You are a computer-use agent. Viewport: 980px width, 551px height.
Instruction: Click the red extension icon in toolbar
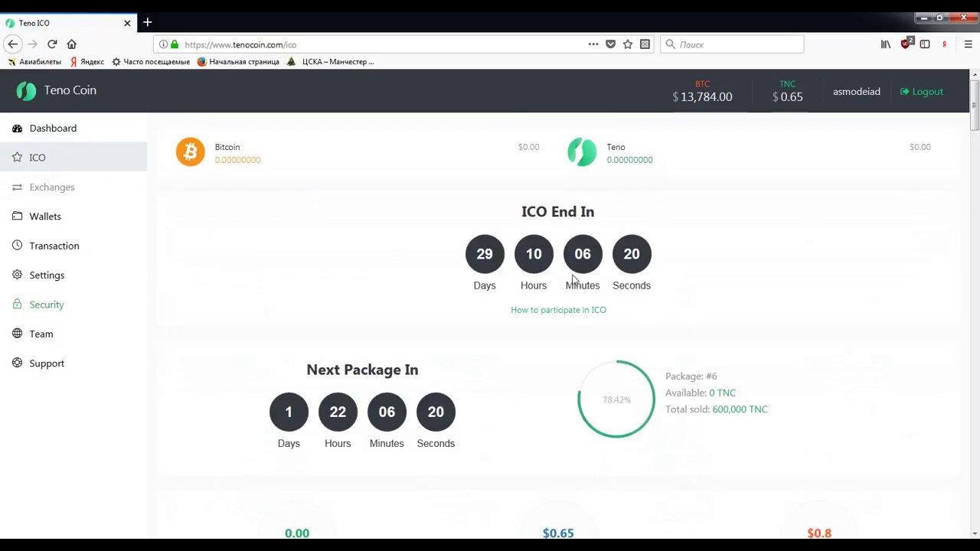tap(906, 44)
